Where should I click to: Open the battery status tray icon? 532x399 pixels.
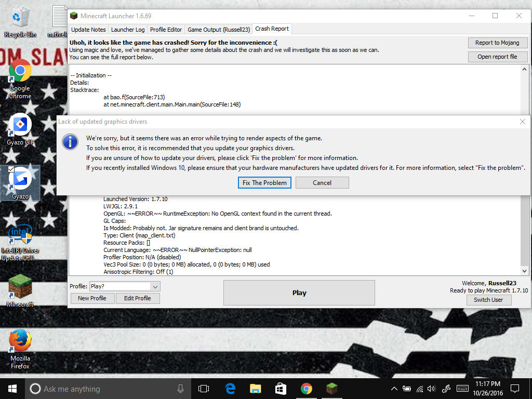click(406, 389)
